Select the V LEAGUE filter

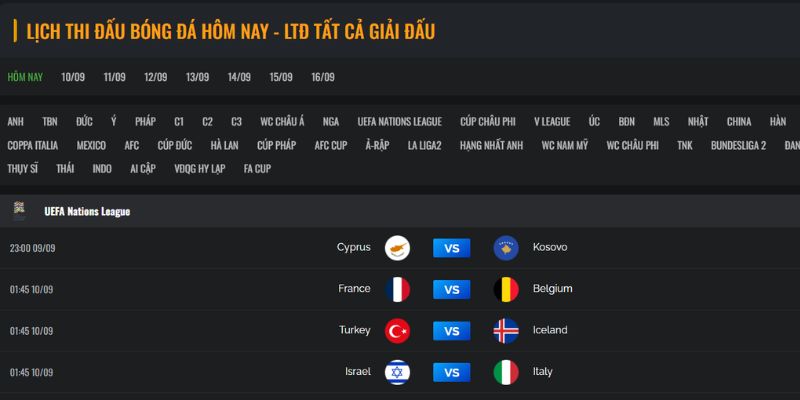tap(552, 122)
